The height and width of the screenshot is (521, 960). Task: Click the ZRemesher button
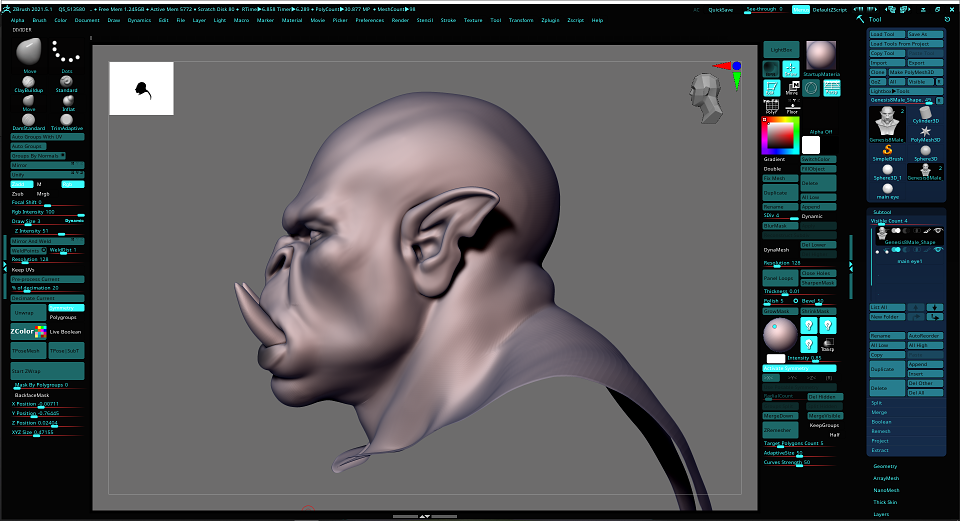tap(780, 430)
